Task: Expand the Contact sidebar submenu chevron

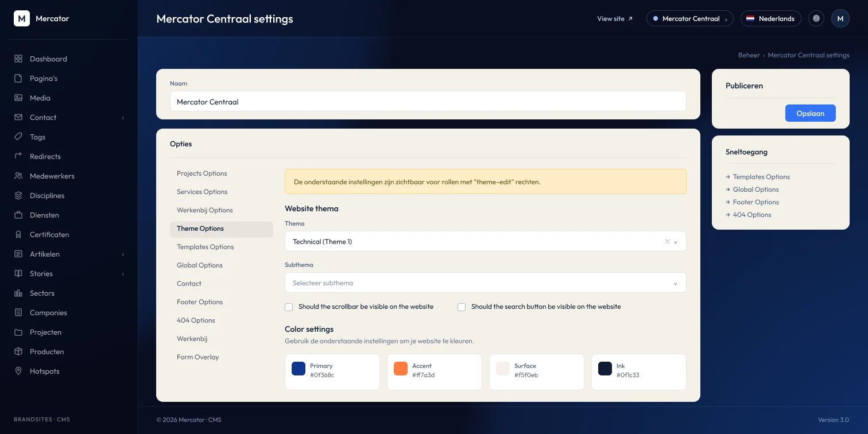Action: pos(123,118)
